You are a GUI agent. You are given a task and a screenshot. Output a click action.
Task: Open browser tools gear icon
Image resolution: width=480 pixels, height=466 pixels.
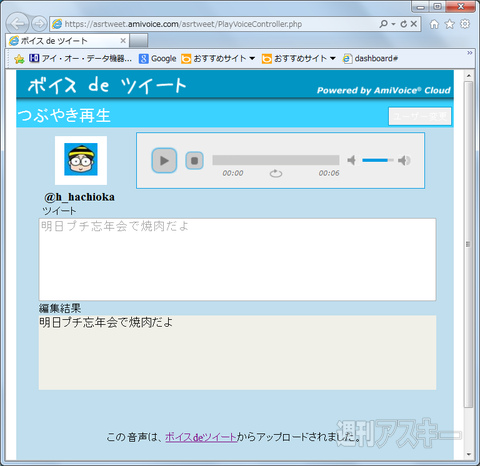pos(465,24)
